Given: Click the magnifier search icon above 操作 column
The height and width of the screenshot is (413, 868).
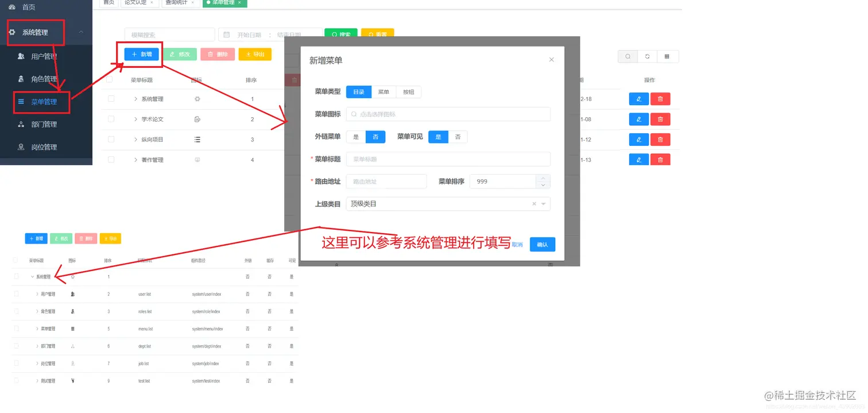Looking at the screenshot, I should 627,57.
